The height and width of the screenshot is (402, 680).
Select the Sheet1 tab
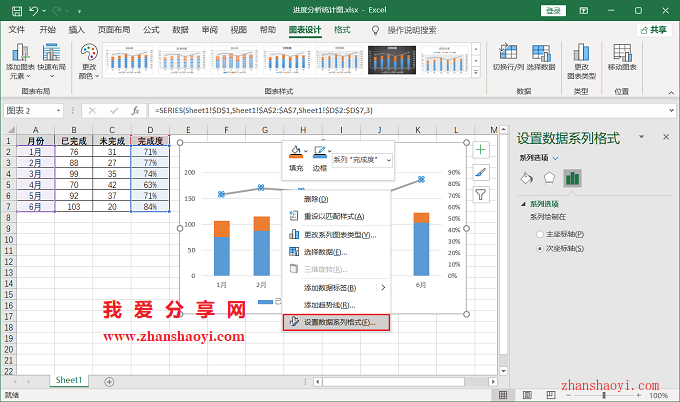69,380
